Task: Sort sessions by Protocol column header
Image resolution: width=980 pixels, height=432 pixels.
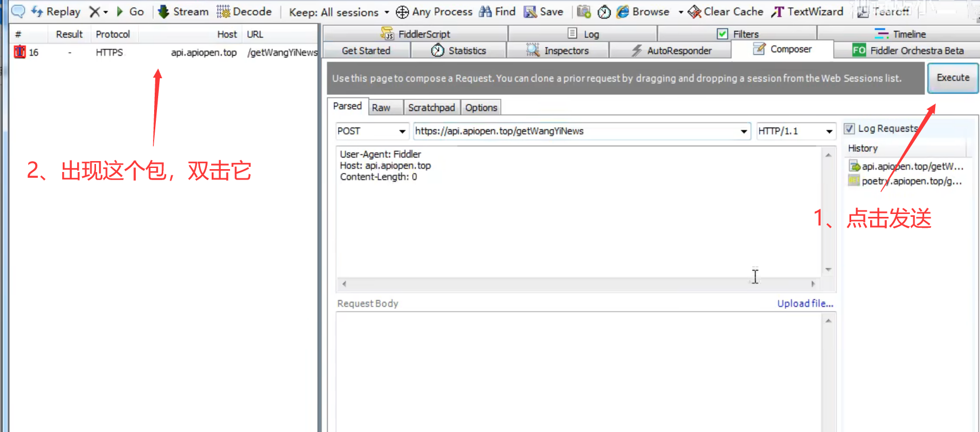Action: click(113, 35)
